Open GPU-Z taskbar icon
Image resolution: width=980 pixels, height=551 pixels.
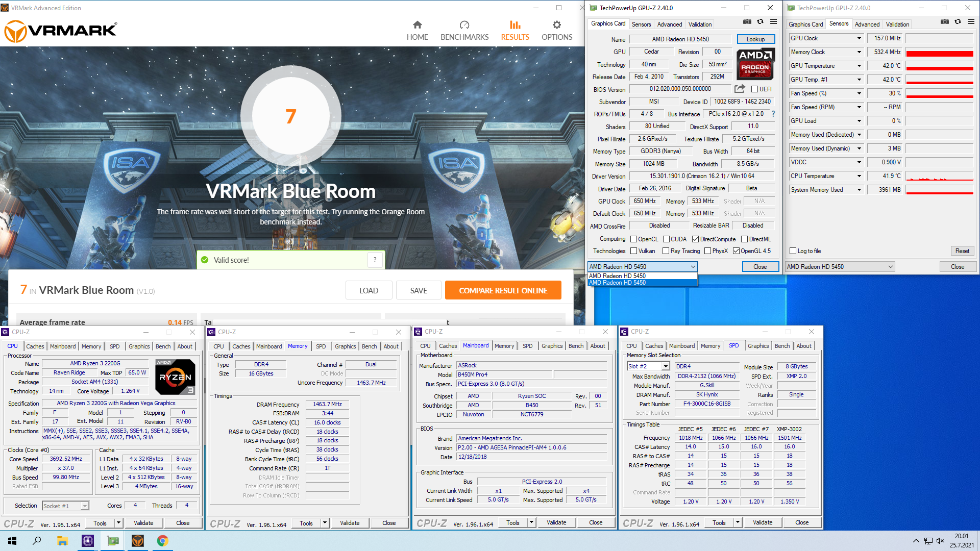pyautogui.click(x=113, y=541)
